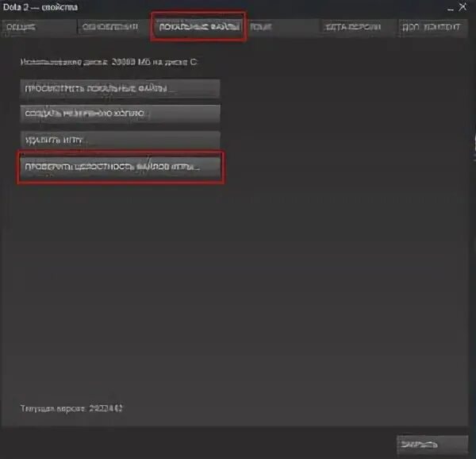Click the window title 'Dota 2 — свойства'
Image resolution: width=476 pixels, height=459 pixels.
pyautogui.click(x=40, y=7)
